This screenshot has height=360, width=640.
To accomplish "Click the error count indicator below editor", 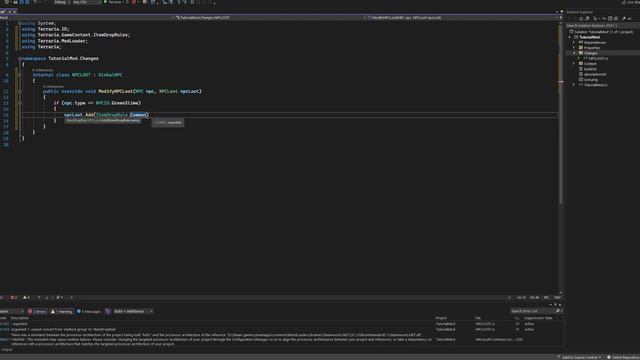I will coord(13,298).
